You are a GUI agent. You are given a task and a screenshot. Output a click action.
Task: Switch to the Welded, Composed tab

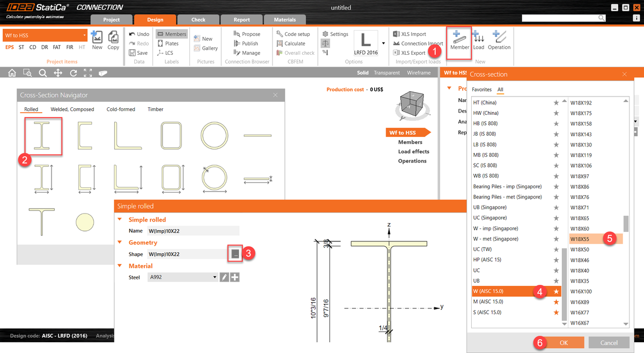[72, 109]
